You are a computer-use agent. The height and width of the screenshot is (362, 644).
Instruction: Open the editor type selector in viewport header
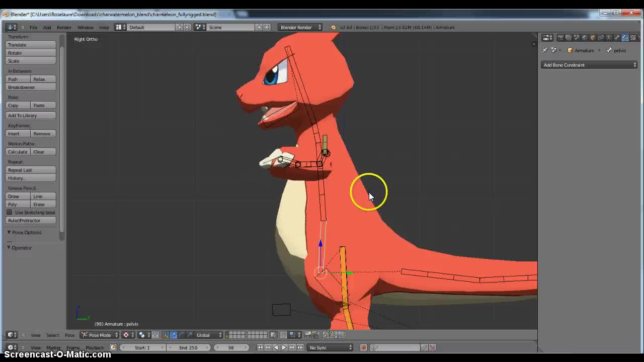click(x=11, y=335)
